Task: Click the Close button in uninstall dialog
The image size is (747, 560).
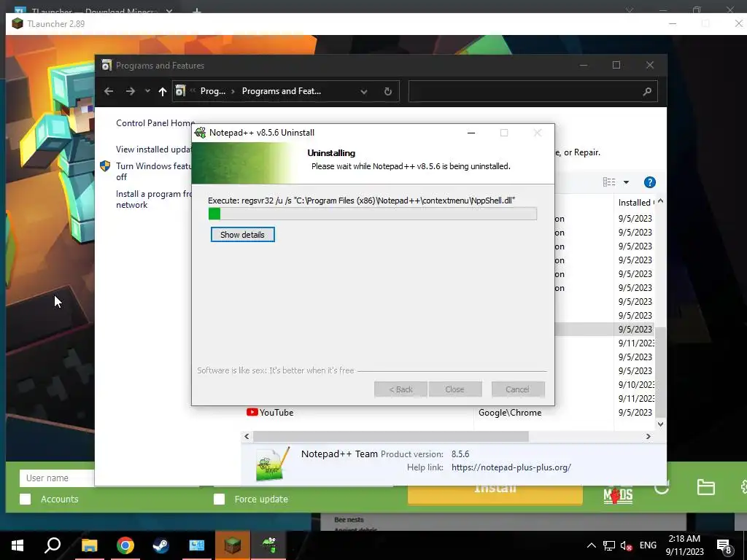Action: [454, 389]
